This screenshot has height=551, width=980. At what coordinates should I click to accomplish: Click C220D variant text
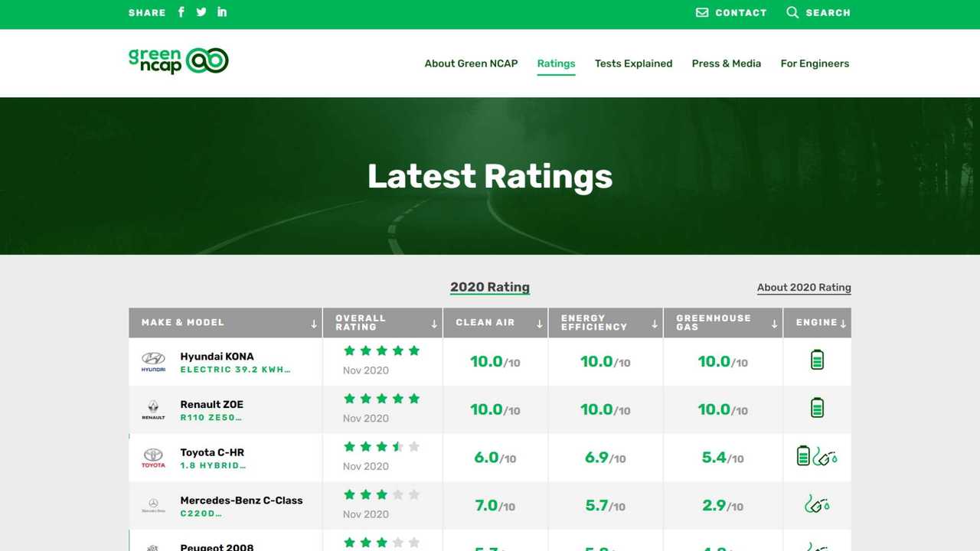point(201,514)
